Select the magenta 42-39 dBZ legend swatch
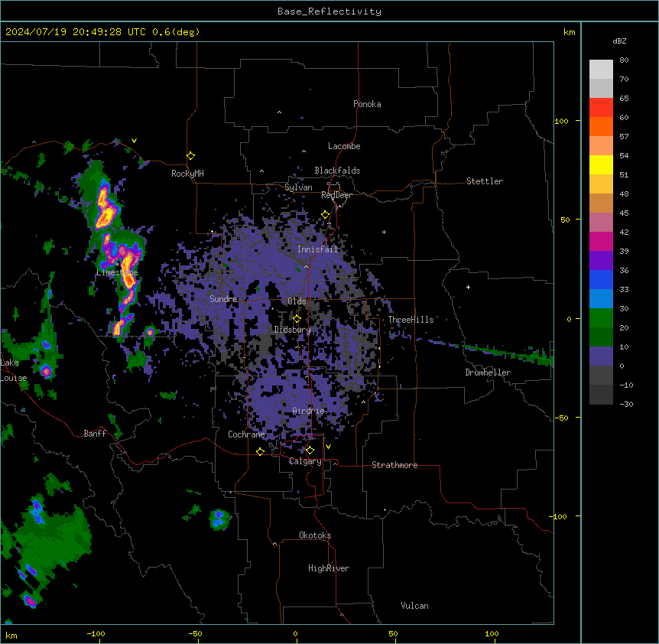The image size is (659, 644). [x=601, y=242]
